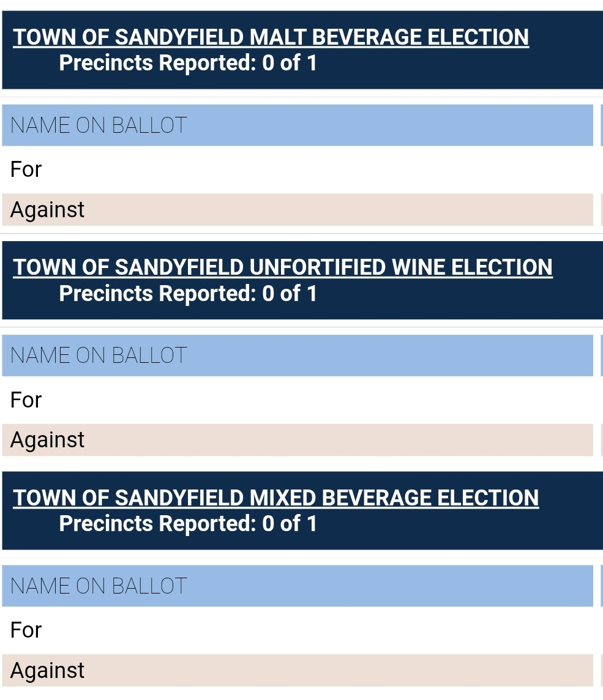Open the Town of Sandyfield Malt Beverage Election title
This screenshot has width=603, height=700.
[x=271, y=37]
